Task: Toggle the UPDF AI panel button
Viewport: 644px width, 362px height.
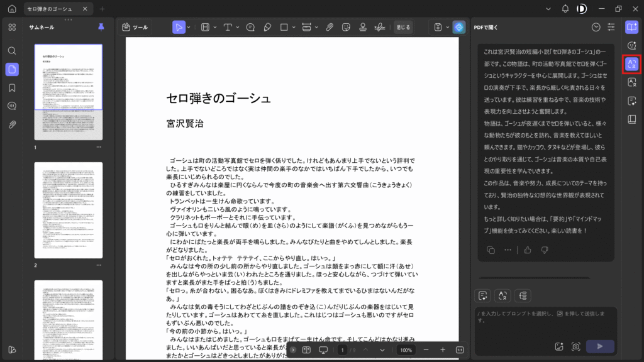Action: [x=458, y=27]
